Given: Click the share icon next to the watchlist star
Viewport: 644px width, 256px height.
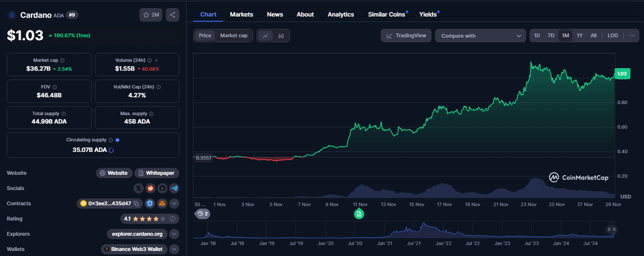Looking at the screenshot, I should (x=173, y=15).
